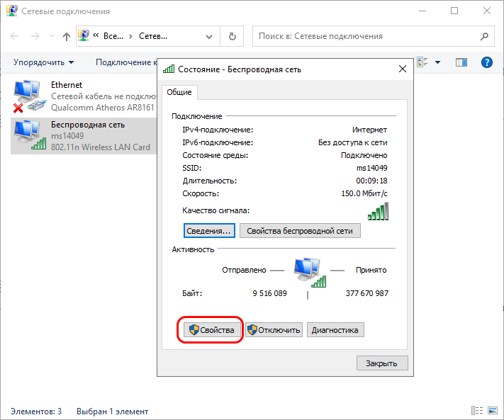Select the Общие tab

click(x=179, y=92)
